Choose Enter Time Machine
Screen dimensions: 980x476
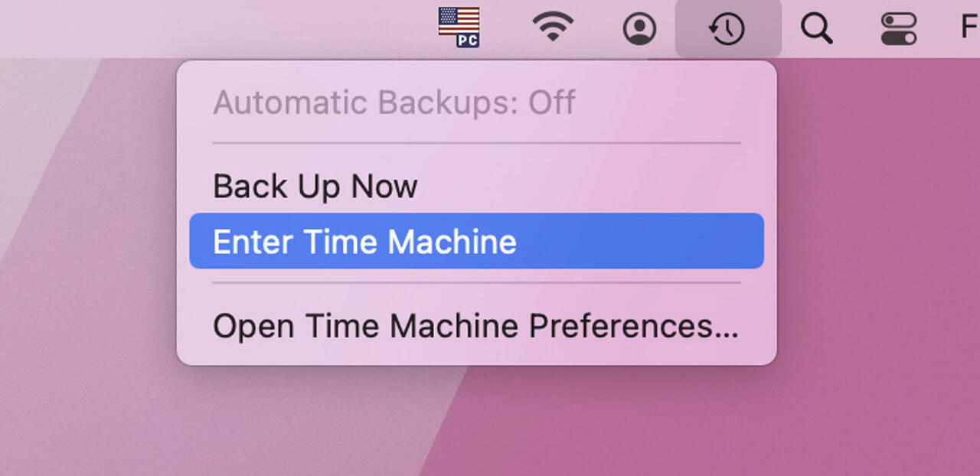364,242
